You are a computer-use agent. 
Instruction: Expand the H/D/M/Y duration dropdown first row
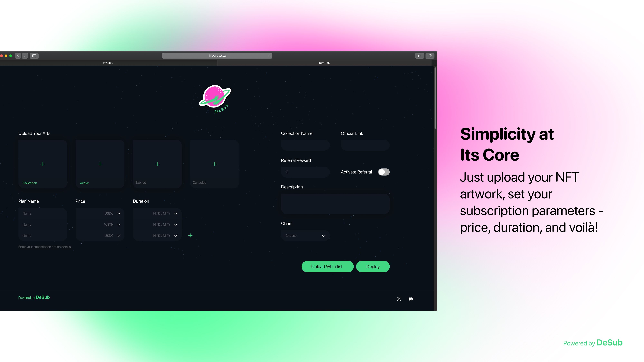(176, 213)
